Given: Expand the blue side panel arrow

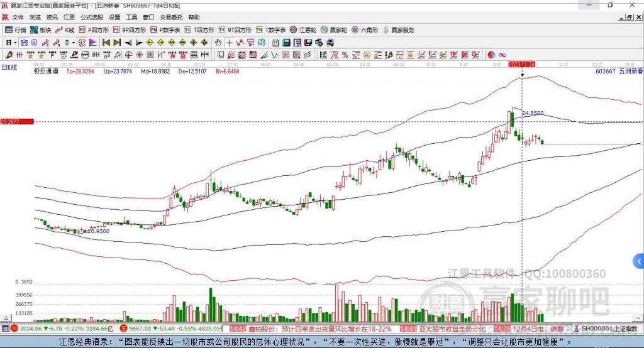Looking at the screenshot, I should pyautogui.click(x=639, y=261).
